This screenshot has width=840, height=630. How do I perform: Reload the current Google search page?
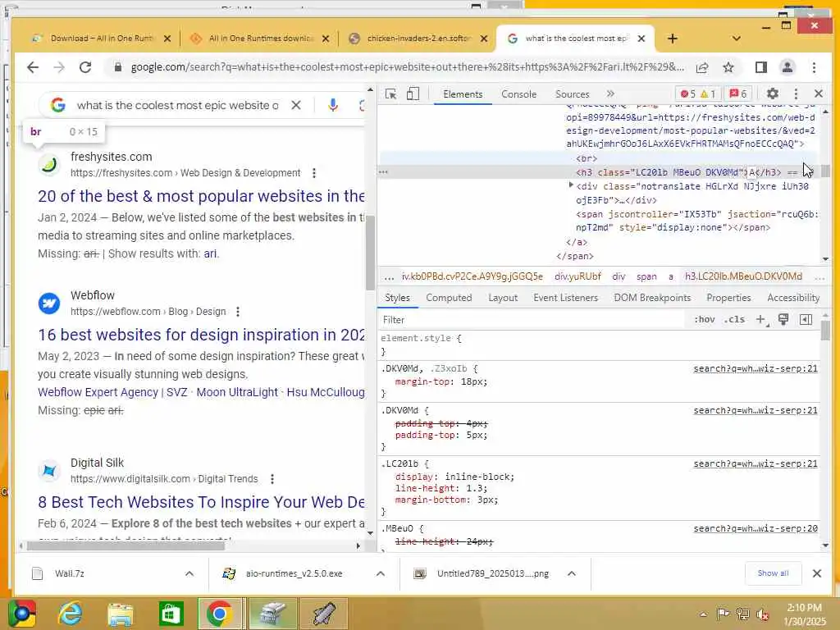tap(85, 67)
